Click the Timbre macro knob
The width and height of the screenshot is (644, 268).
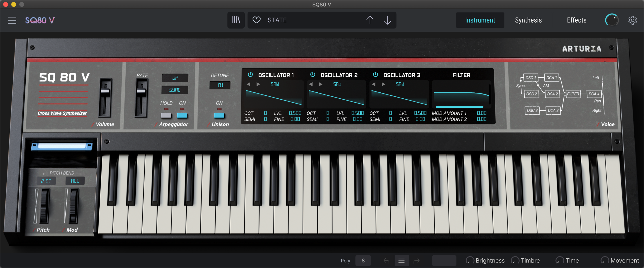tap(515, 260)
